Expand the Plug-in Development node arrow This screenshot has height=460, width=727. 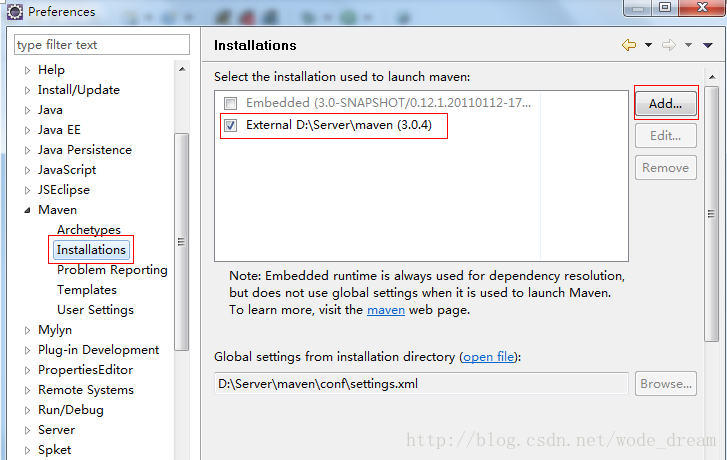(x=27, y=350)
